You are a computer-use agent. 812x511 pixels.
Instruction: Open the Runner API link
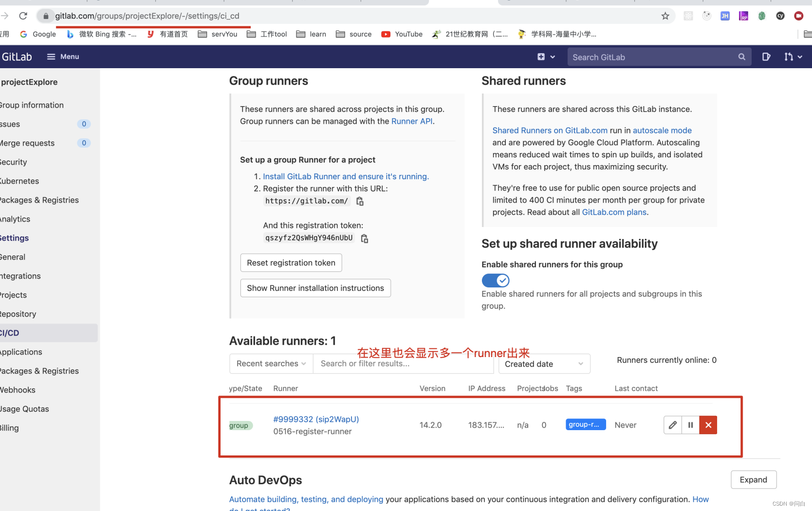pos(412,121)
